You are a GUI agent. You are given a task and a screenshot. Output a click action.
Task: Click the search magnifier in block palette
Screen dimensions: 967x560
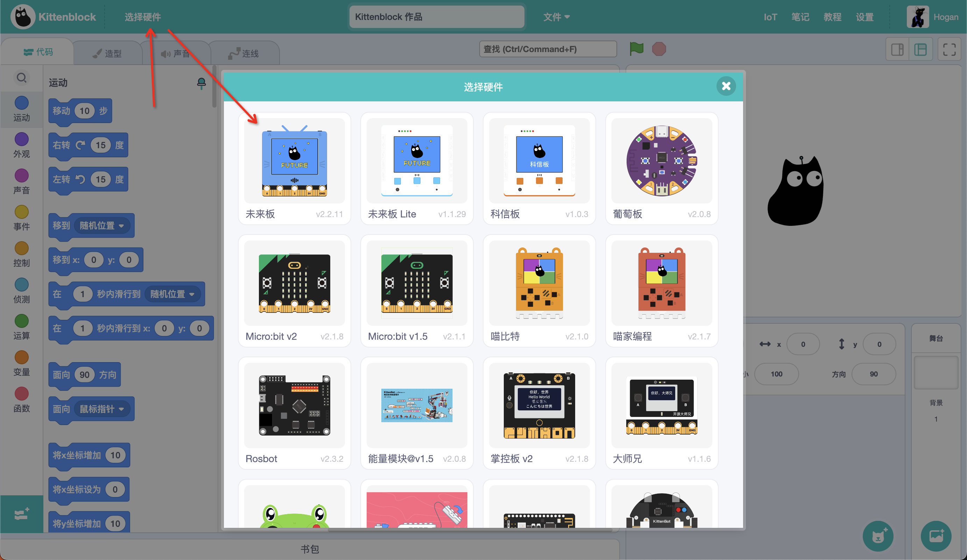21,78
